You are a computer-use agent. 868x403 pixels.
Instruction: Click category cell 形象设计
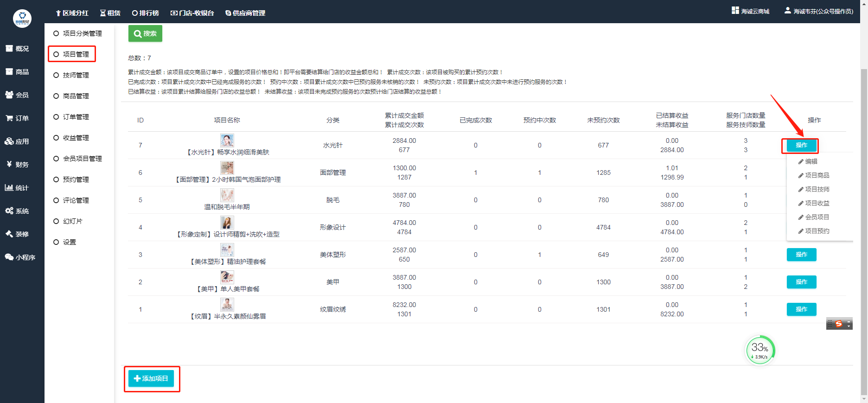click(332, 227)
